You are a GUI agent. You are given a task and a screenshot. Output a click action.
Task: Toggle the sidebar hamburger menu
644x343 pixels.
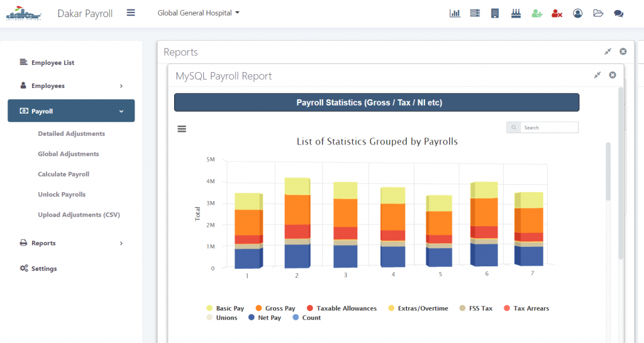pos(131,13)
